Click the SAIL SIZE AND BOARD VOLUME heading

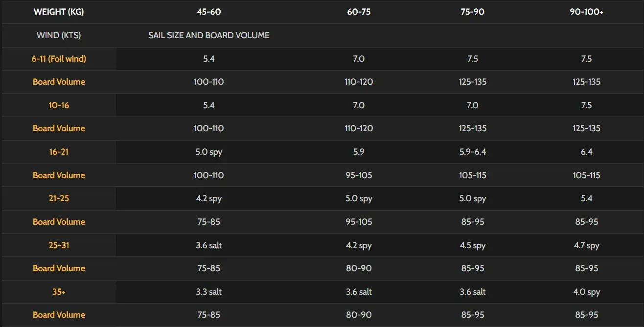(209, 35)
